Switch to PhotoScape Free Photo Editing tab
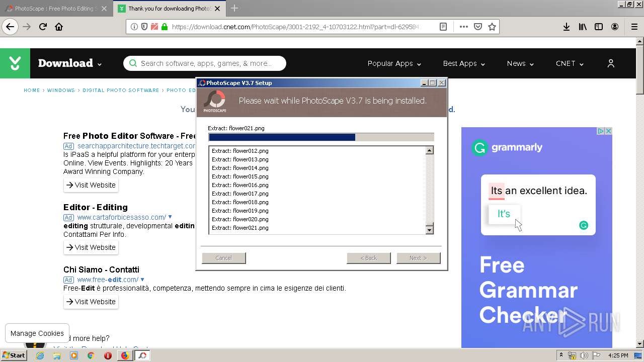This screenshot has height=362, width=644. (x=52, y=8)
